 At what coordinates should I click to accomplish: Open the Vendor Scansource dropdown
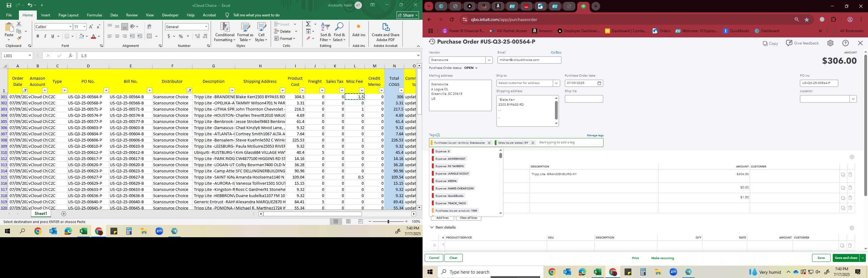coord(489,60)
